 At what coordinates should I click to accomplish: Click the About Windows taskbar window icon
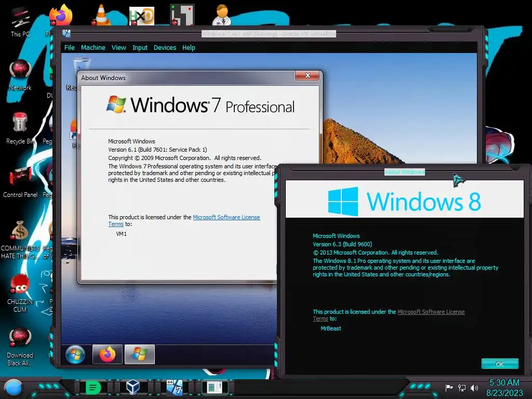215,387
